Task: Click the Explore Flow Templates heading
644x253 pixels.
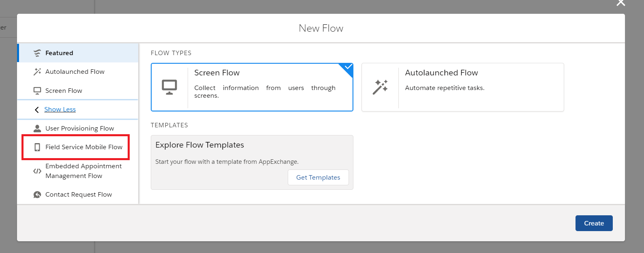Action: point(199,145)
